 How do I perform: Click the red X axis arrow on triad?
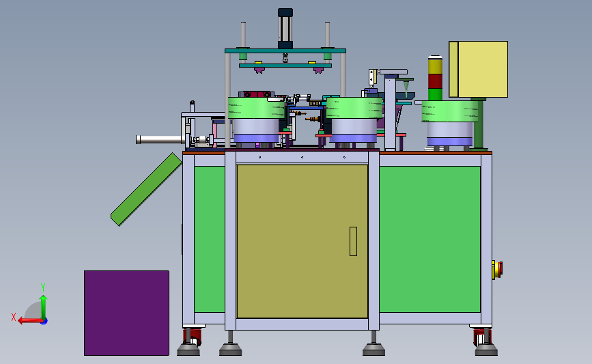[29, 321]
